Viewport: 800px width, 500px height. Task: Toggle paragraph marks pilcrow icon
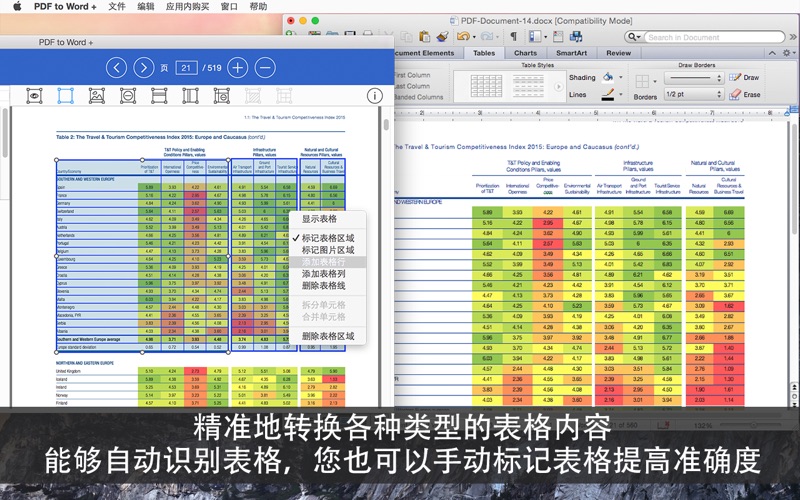pos(514,36)
